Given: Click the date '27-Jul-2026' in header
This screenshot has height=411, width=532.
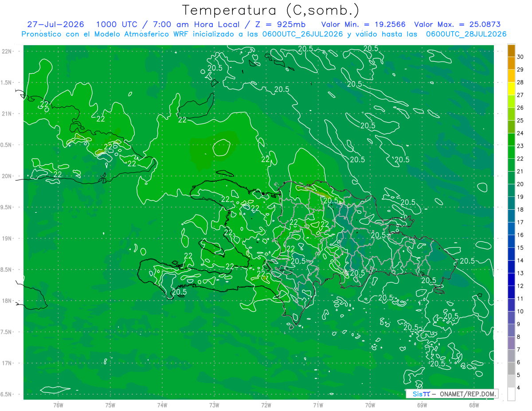Looking at the screenshot, I should click(x=55, y=25).
